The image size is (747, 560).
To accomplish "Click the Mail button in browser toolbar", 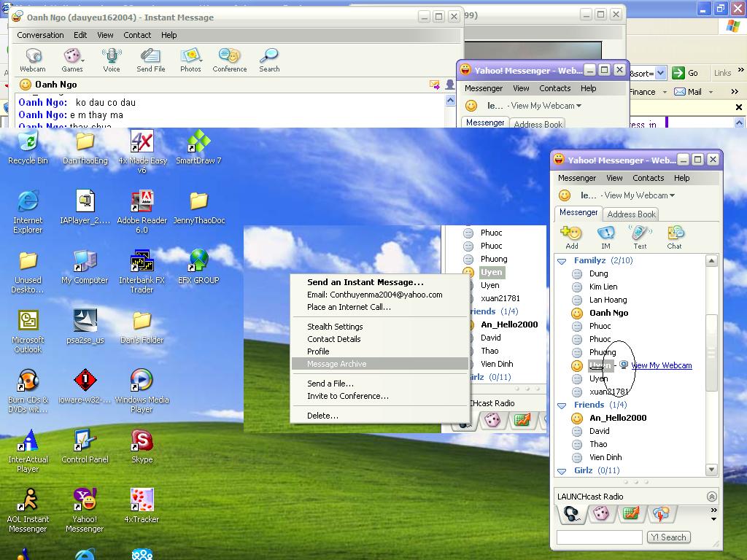I will (687, 92).
